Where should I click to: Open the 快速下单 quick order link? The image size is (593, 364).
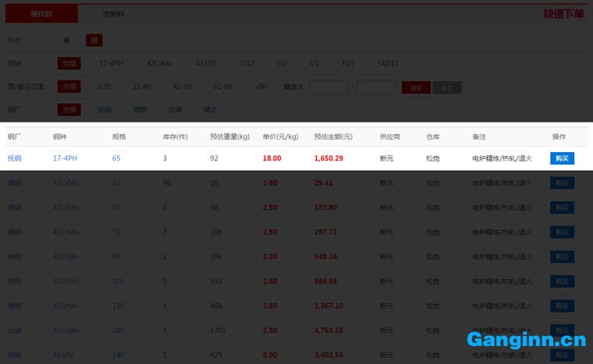point(563,14)
